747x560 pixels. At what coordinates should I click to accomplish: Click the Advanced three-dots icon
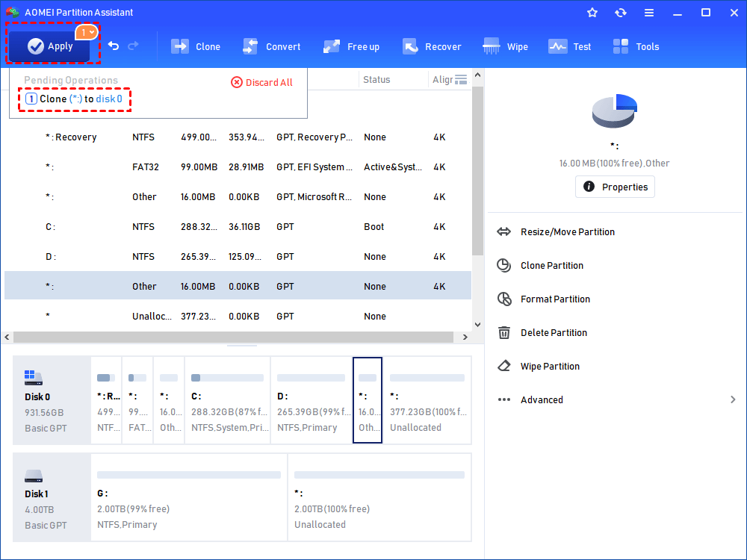[x=504, y=400]
